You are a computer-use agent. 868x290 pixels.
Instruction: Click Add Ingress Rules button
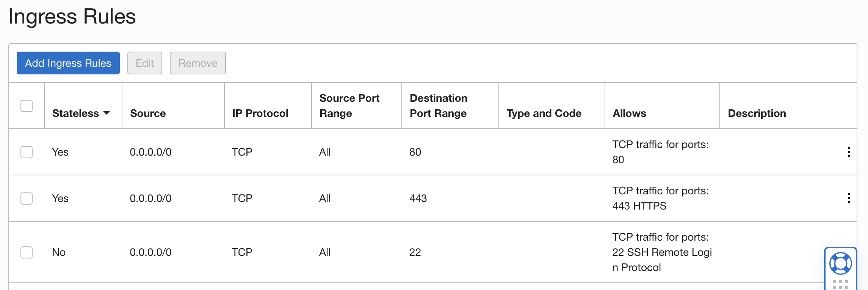pyautogui.click(x=68, y=63)
